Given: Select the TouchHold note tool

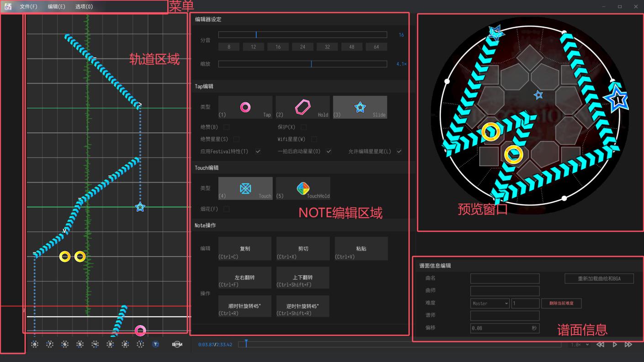Looking at the screenshot, I should 302,188.
